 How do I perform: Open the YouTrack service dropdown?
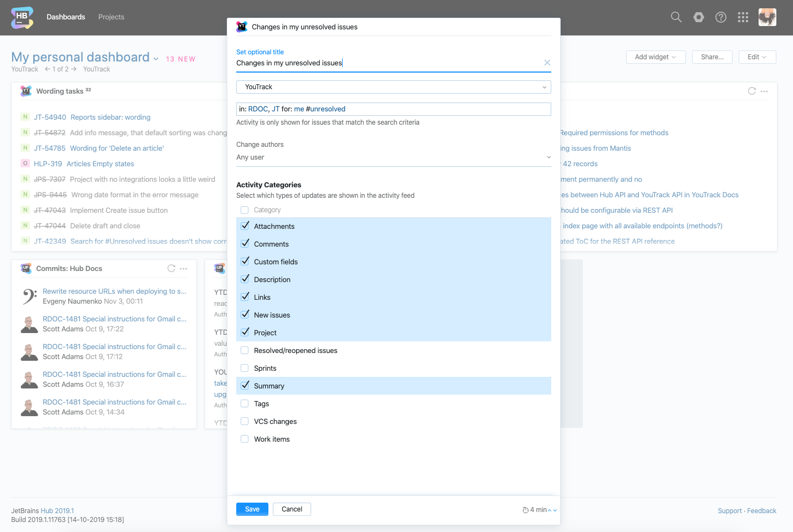[394, 87]
